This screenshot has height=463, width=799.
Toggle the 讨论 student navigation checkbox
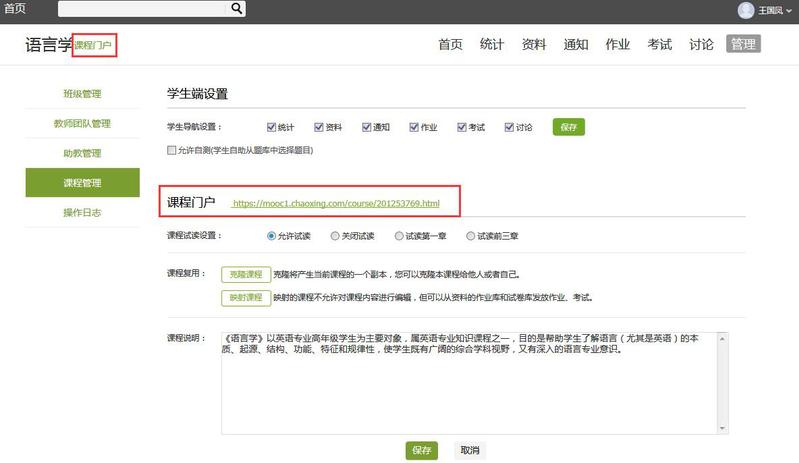(509, 127)
